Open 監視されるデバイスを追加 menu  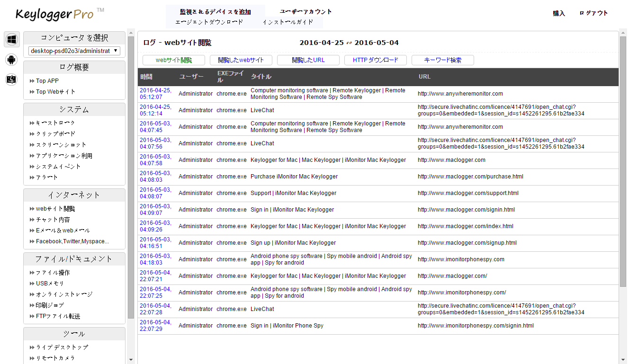point(216,12)
